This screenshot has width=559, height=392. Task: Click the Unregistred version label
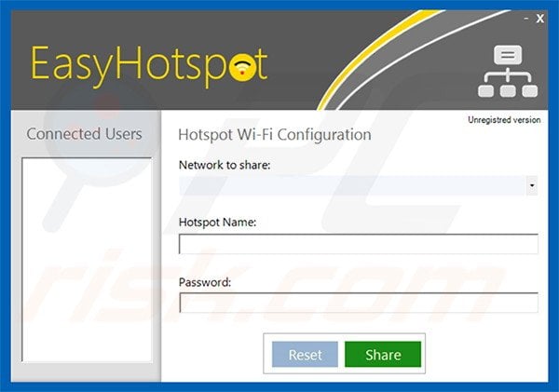504,120
